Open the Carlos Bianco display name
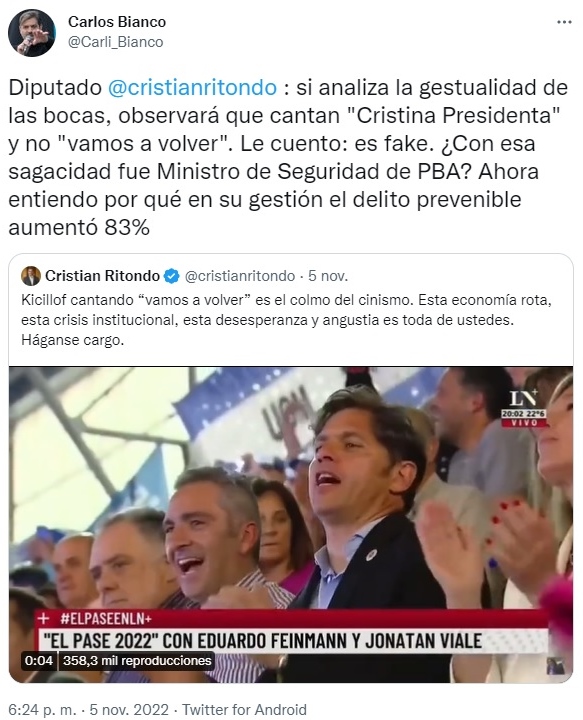 click(x=117, y=22)
